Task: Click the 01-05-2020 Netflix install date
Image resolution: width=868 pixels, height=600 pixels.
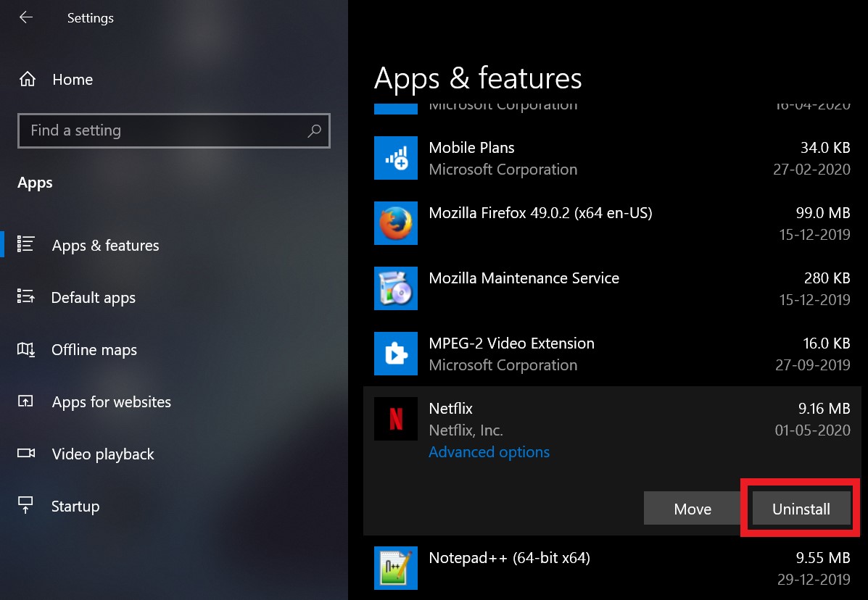Action: coord(812,430)
